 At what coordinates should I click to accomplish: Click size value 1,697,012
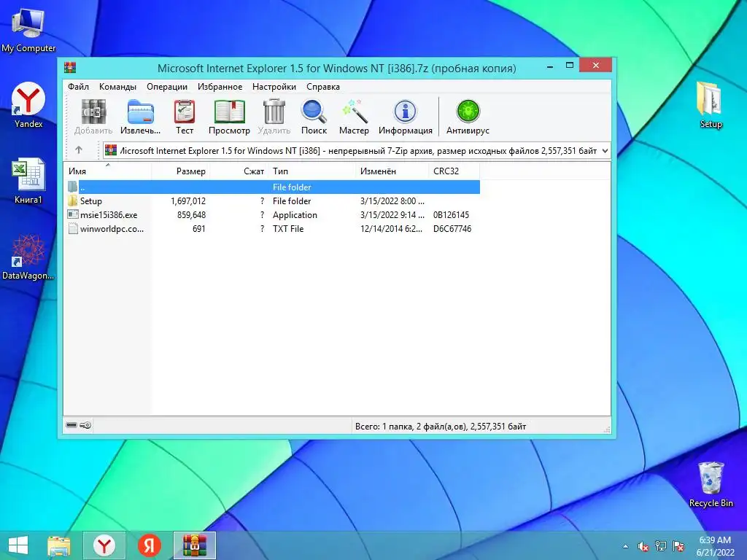click(x=188, y=201)
